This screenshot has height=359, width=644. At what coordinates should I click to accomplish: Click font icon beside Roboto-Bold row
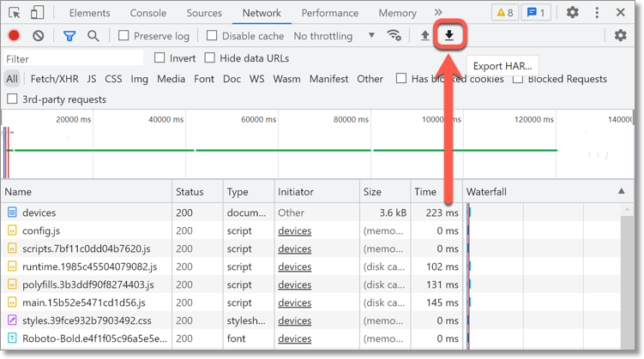pos(12,338)
